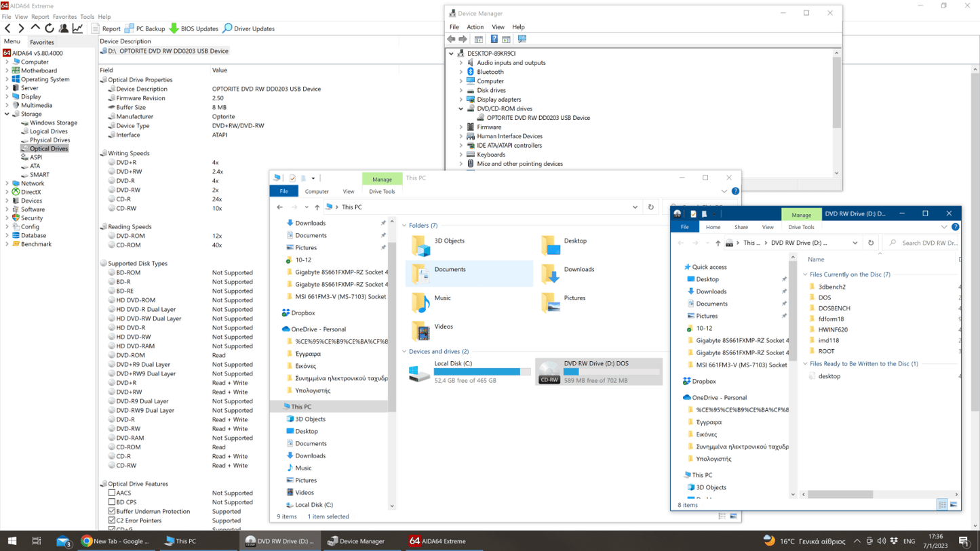
Task: Toggle the Buffer Underrun Protection checkbox
Action: tap(112, 512)
